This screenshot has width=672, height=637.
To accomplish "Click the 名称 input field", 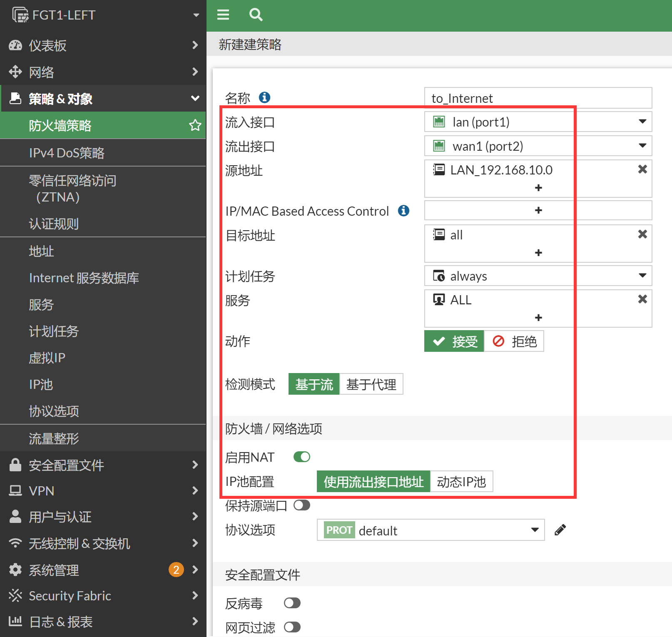I will pyautogui.click(x=538, y=98).
